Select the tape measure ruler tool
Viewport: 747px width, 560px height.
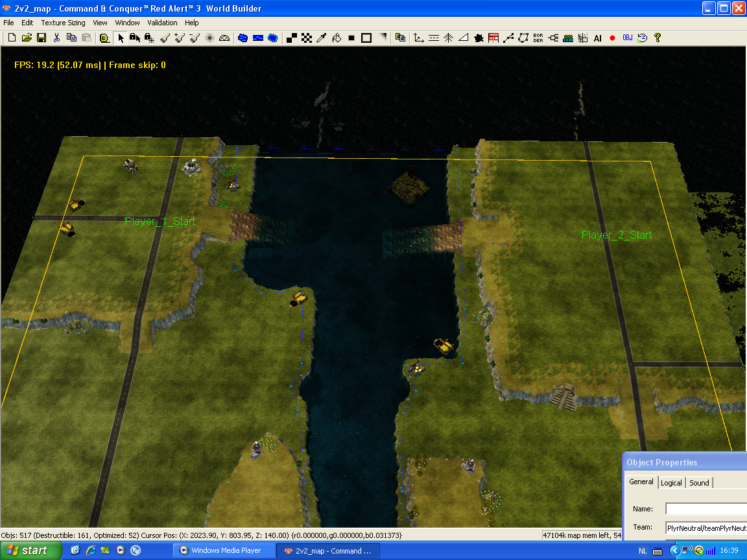coord(104,38)
